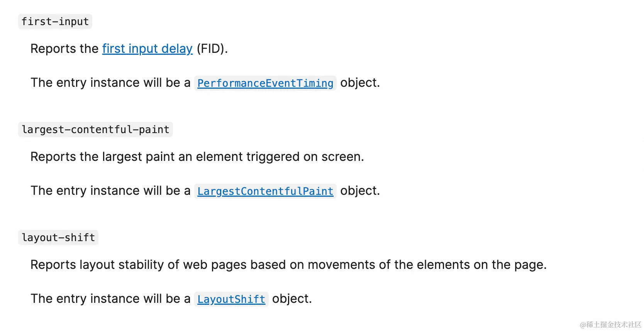Click the juejin community watermark text
Image resolution: width=644 pixels, height=331 pixels.
coord(610,324)
